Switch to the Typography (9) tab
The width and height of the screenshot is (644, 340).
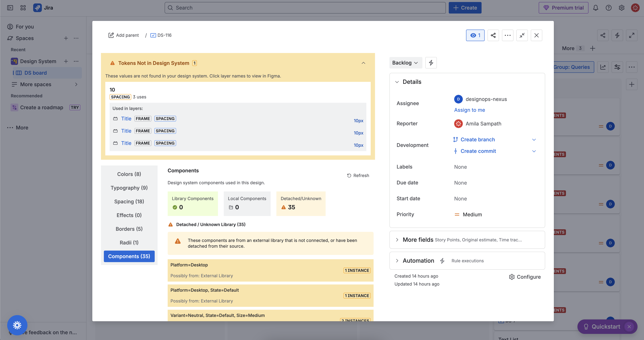pos(129,188)
